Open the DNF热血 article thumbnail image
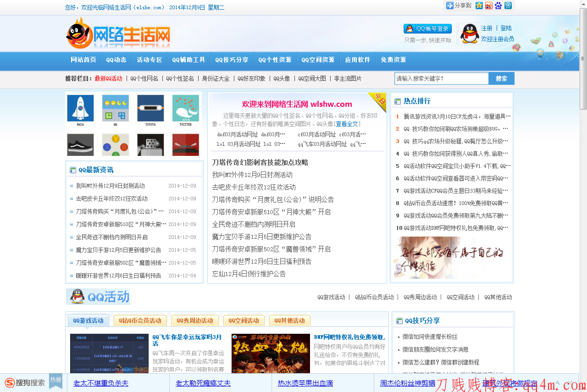Screen dimensions: 587x392 (x=271, y=353)
